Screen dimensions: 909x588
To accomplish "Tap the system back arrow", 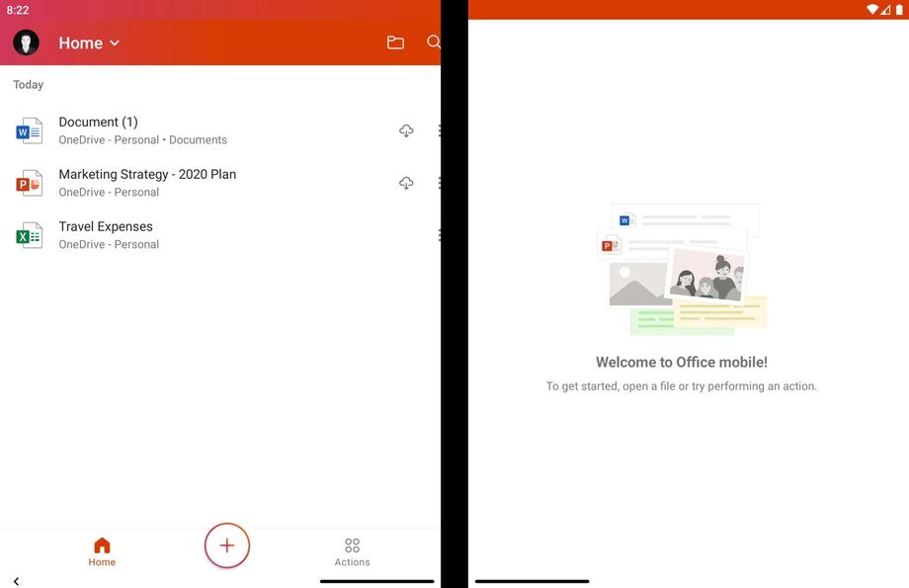I will 16,581.
